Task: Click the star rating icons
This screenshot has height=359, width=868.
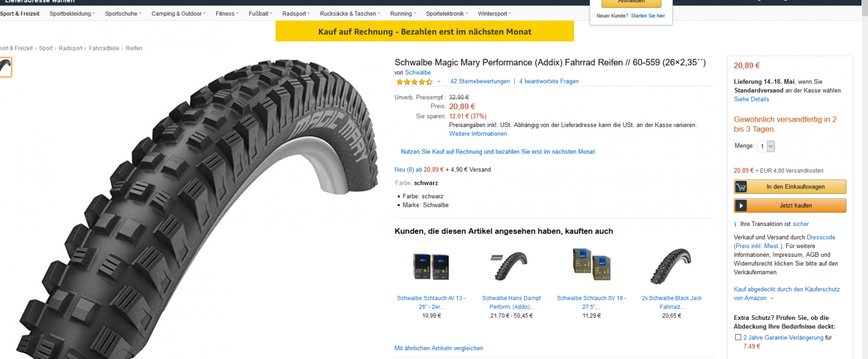Action: point(414,82)
